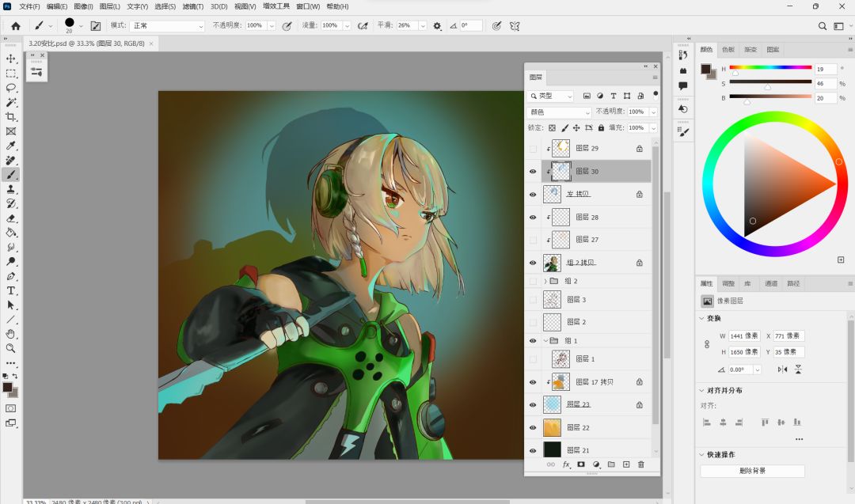This screenshot has height=504, width=855.
Task: Add a layer mask from Layers panel
Action: (x=581, y=464)
